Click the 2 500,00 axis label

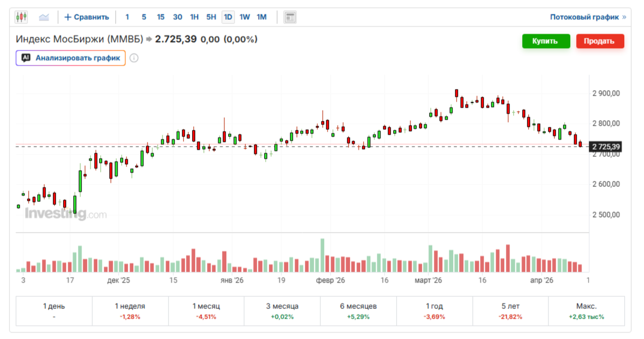click(x=606, y=215)
